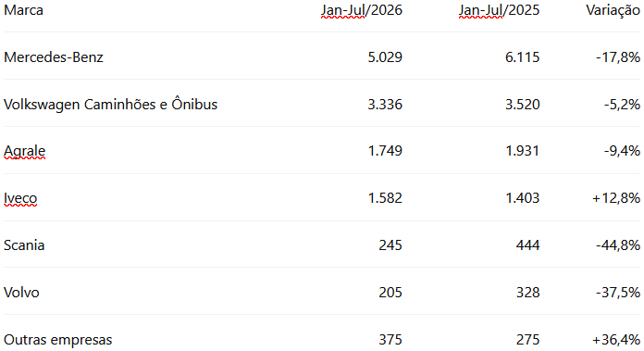Select the Volvo row label
This screenshot has width=644, height=351.
(x=21, y=293)
